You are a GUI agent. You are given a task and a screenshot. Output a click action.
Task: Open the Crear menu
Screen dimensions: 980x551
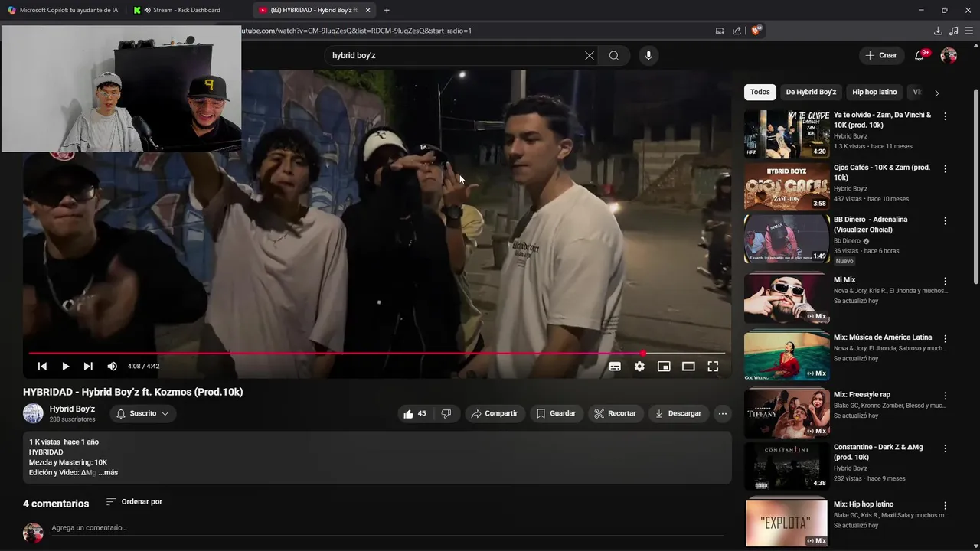click(x=881, y=55)
